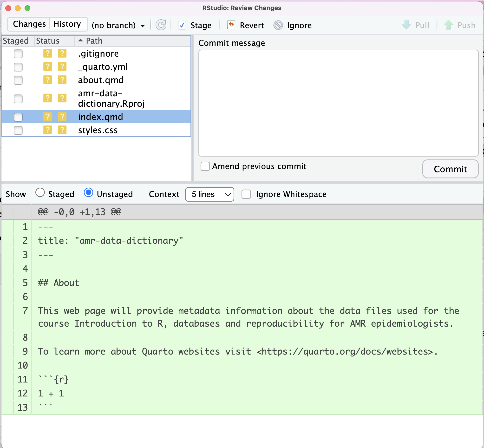This screenshot has height=448, width=484.
Task: Click the Push up-arrow icon
Action: pos(448,25)
